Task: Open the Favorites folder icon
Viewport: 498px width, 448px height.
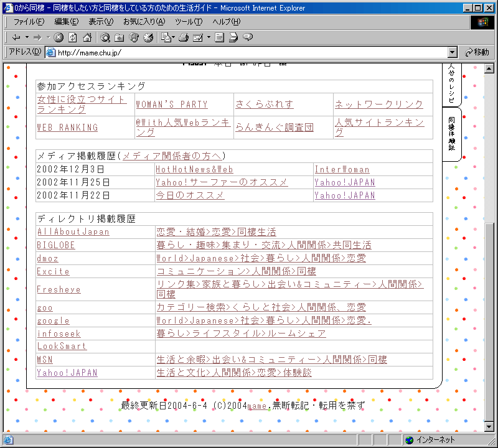Action: [120, 37]
